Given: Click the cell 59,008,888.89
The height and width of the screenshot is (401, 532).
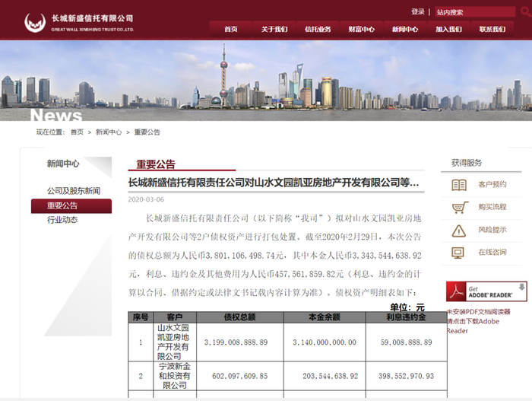Looking at the screenshot, I should 406,342.
